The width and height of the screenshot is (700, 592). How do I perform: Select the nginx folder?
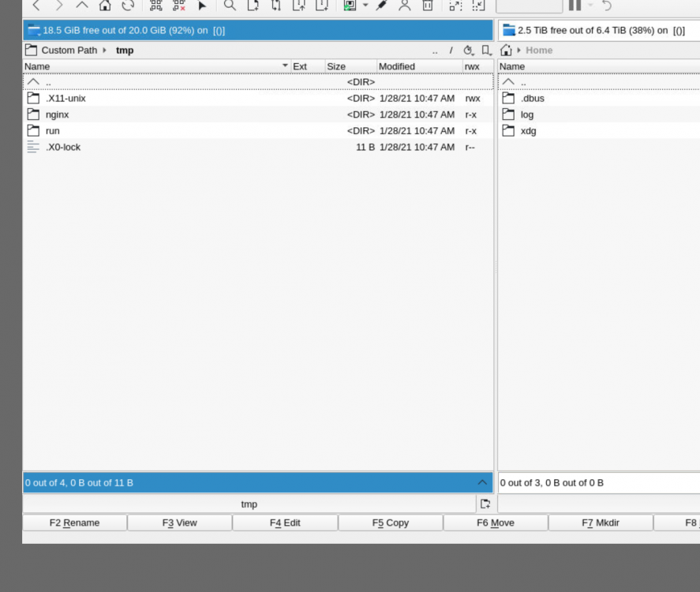click(x=258, y=114)
